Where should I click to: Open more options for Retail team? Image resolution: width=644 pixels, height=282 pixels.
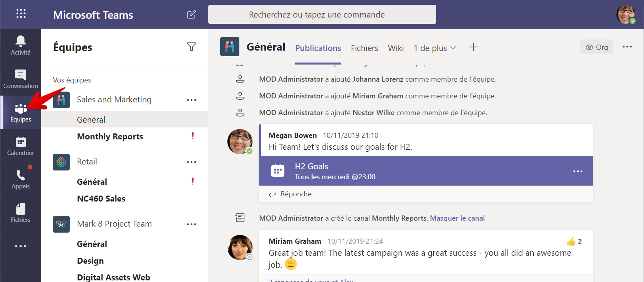tap(192, 162)
